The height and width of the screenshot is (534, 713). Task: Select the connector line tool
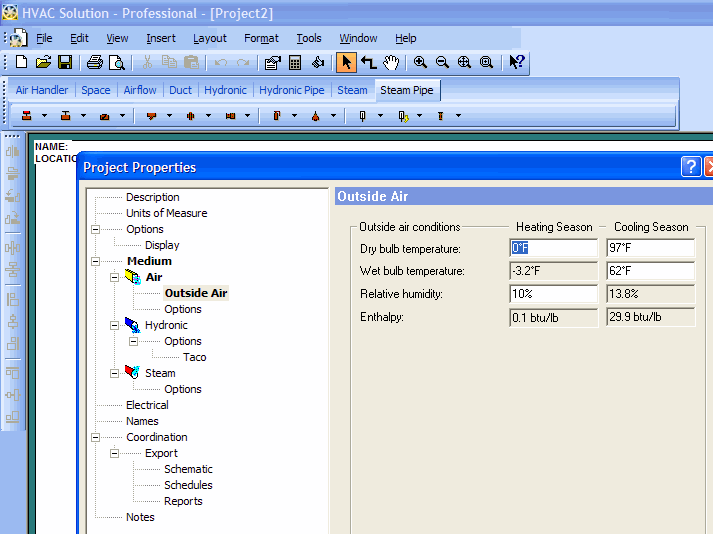click(x=368, y=62)
